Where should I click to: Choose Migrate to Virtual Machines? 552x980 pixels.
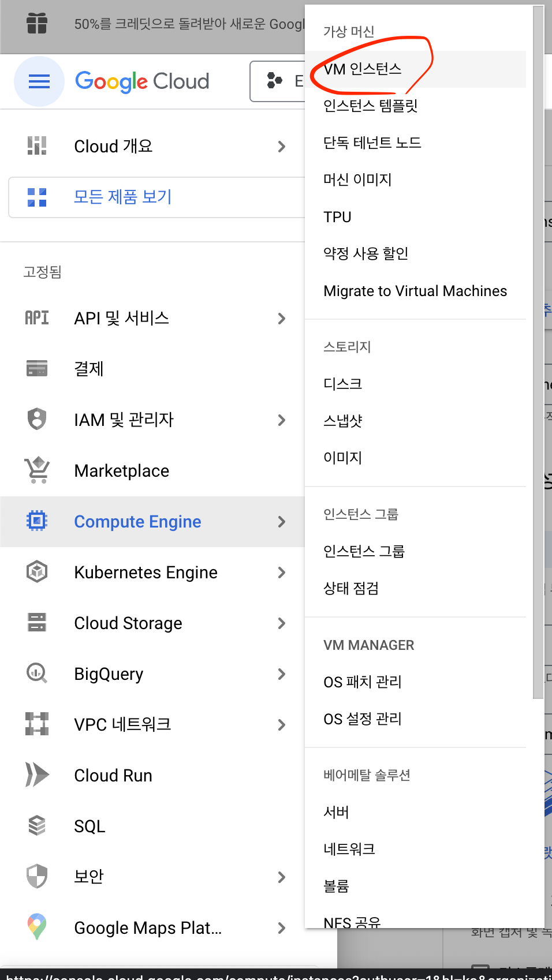416,291
